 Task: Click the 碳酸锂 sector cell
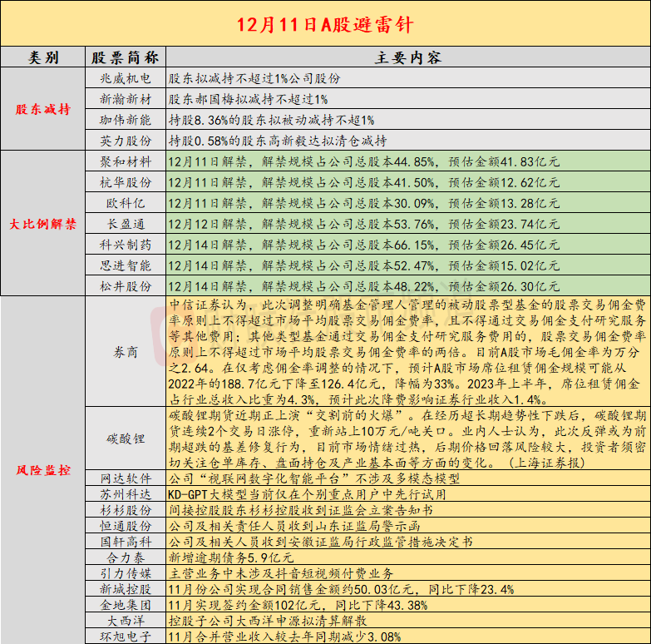(126, 438)
